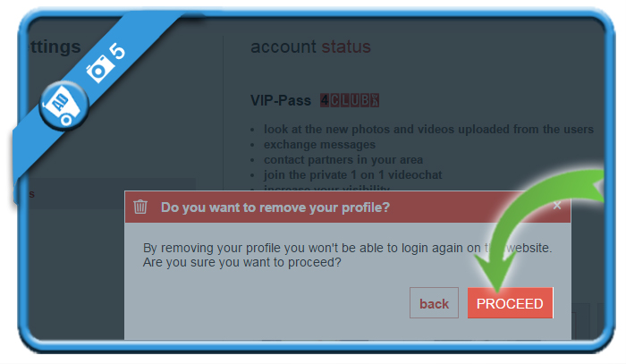Click the VIP-Pass label
Viewport: 626px width, 364px height.
pos(281,100)
